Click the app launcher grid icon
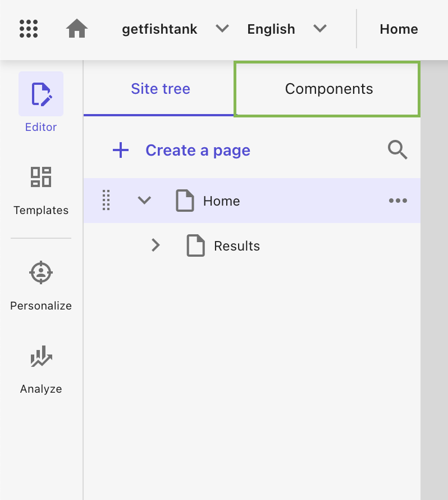Screen dimensions: 448x500 pos(28,29)
